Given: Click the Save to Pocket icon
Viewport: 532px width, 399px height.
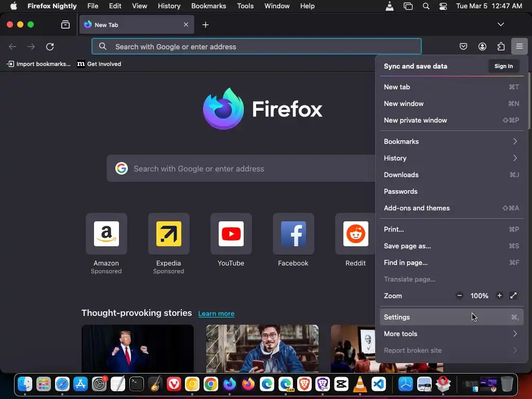Looking at the screenshot, I should (463, 46).
